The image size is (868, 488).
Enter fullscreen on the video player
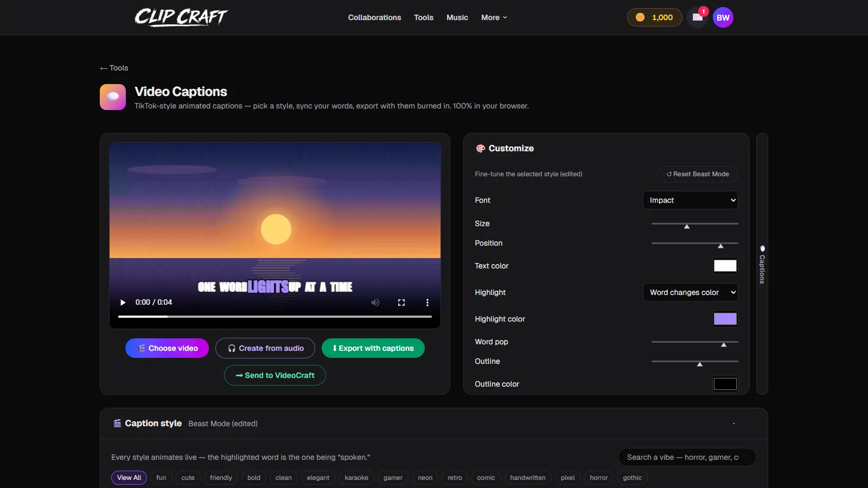point(401,303)
